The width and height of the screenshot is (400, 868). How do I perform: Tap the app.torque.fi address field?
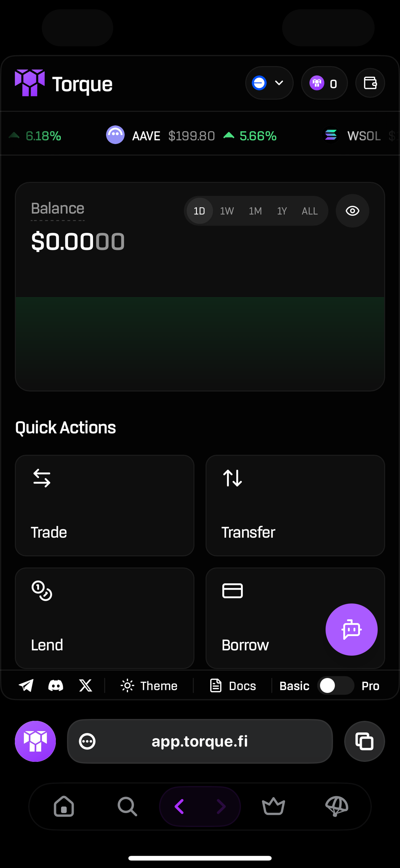click(200, 741)
